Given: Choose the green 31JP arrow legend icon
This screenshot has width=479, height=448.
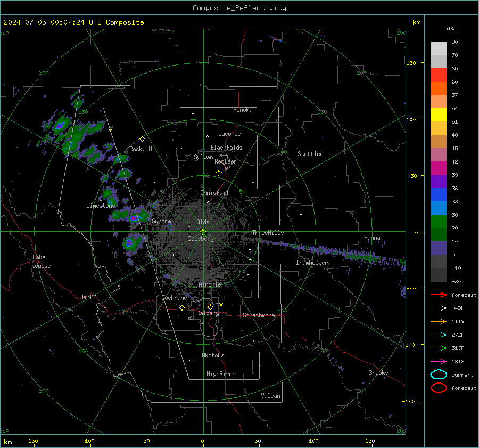Looking at the screenshot, I should click(439, 348).
